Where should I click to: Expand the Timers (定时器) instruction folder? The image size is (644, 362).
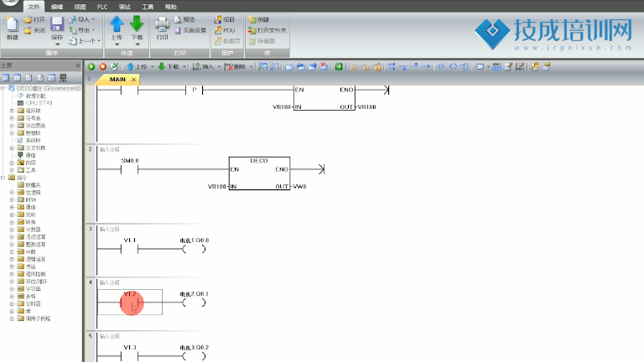[12, 303]
